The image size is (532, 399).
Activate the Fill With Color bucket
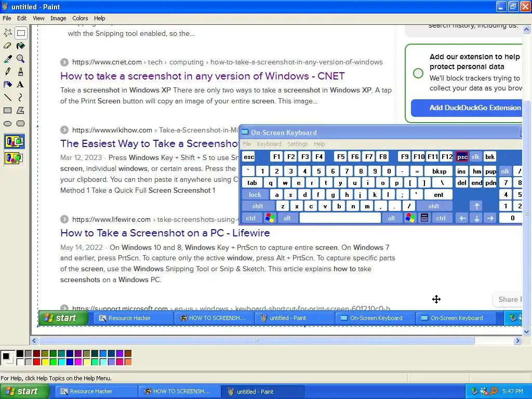point(21,46)
